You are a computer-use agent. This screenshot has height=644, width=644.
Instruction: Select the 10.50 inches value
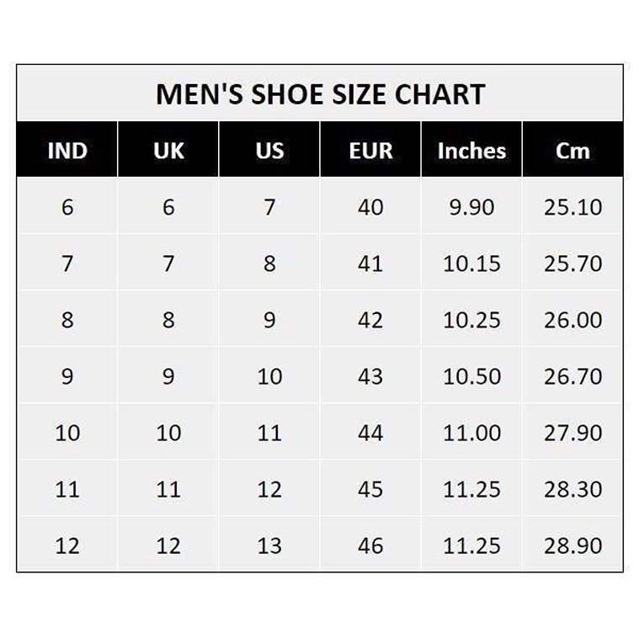pyautogui.click(x=471, y=376)
